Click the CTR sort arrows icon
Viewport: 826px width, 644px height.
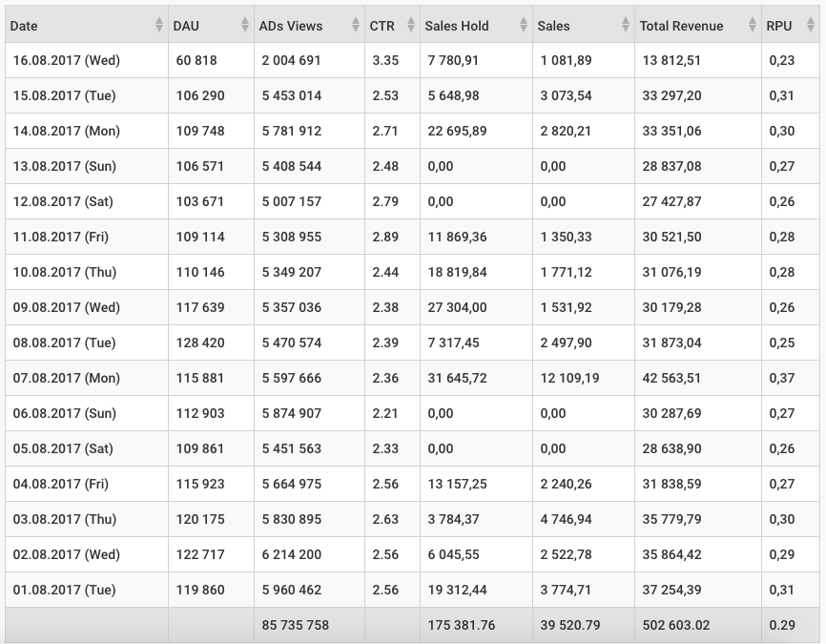[x=411, y=26]
